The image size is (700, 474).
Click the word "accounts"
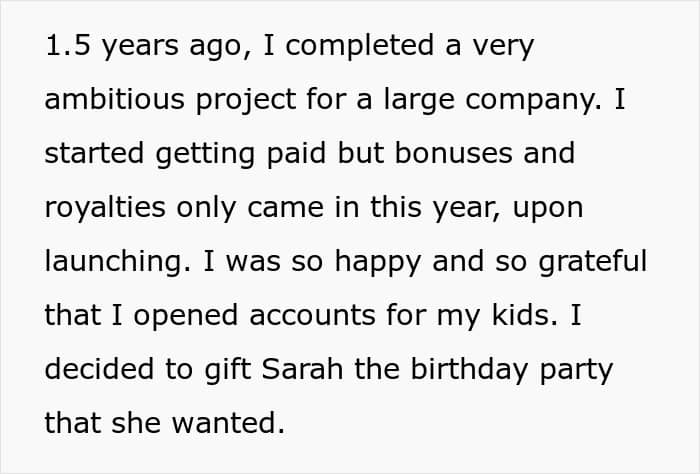coord(319,316)
